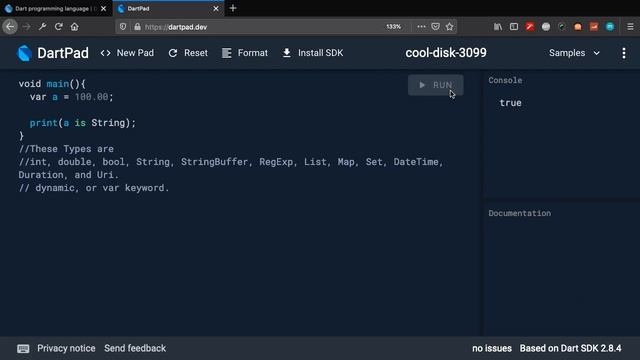Open the keyboard shortcuts icon in footer
Viewport: 640px width, 360px height.
23,349
